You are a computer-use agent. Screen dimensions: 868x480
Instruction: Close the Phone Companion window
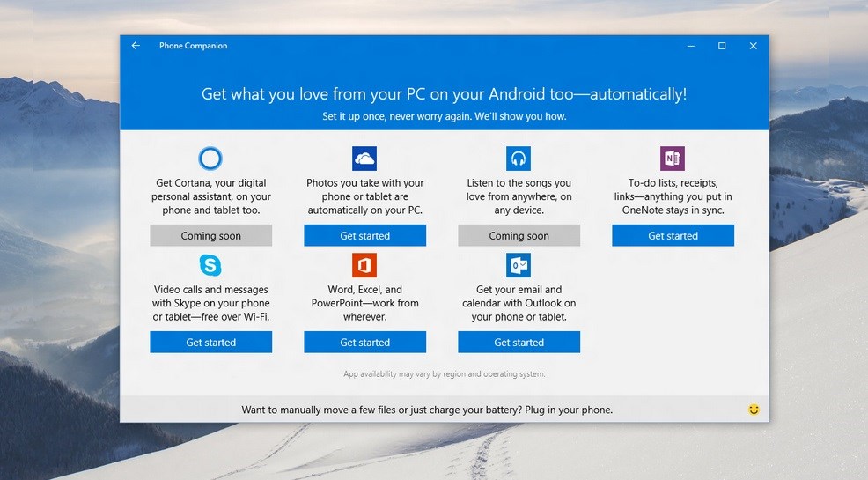tap(753, 46)
